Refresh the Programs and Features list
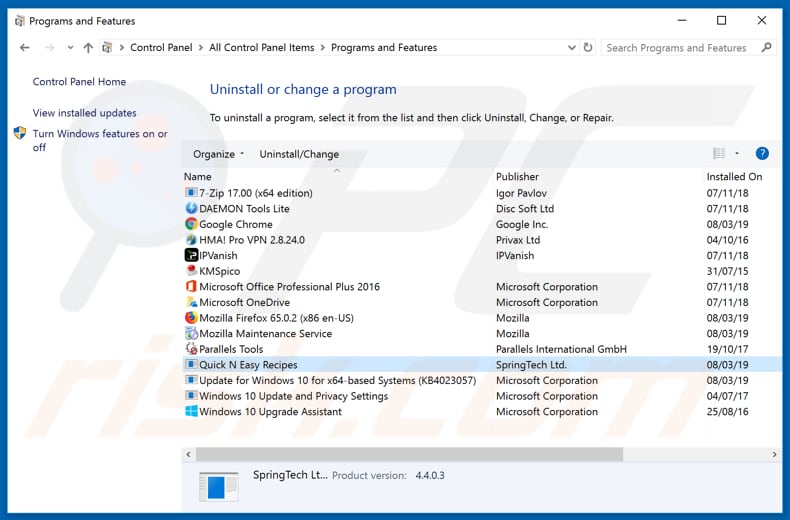This screenshot has width=790, height=520. click(x=587, y=47)
